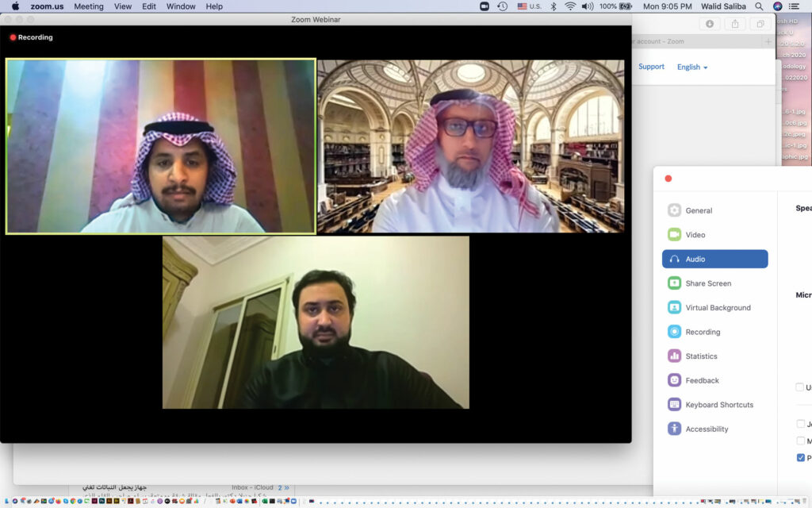Select the Video settings icon
Image resolution: width=812 pixels, height=508 pixels.
click(x=674, y=235)
